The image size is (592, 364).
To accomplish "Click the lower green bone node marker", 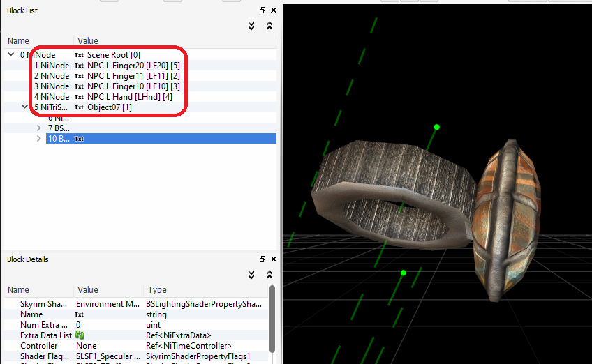I will coord(404,273).
